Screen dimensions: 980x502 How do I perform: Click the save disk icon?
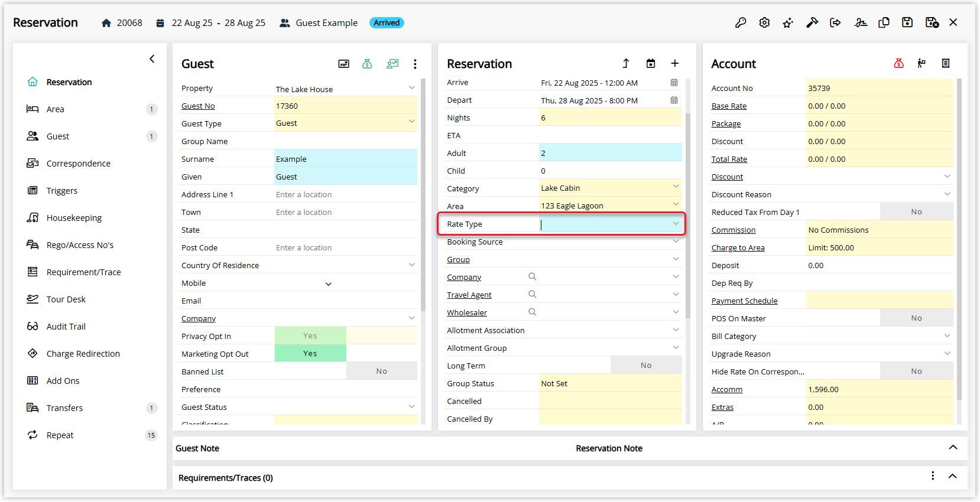click(x=907, y=22)
